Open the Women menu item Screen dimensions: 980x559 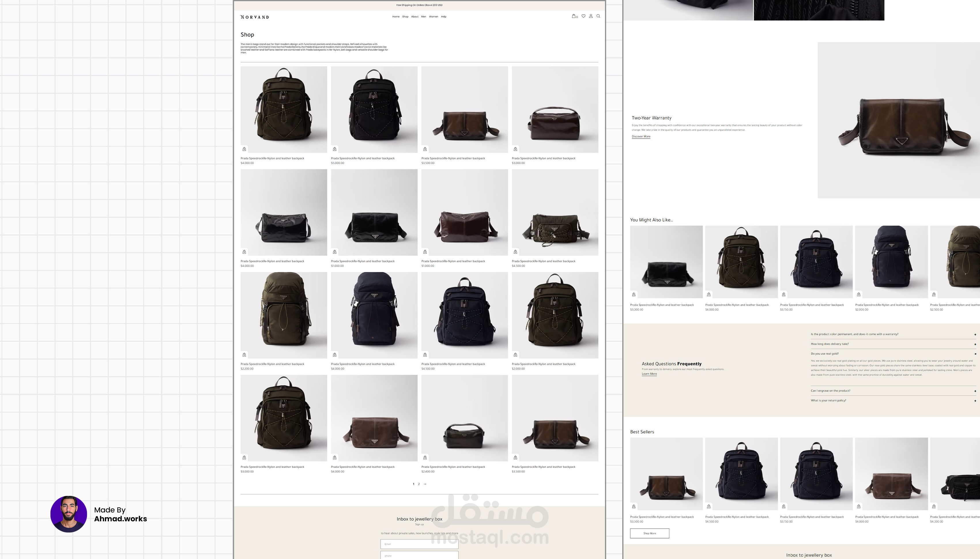pos(434,16)
